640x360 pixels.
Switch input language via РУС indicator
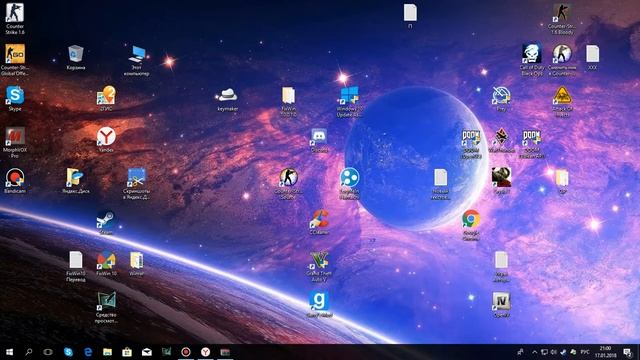coord(585,352)
